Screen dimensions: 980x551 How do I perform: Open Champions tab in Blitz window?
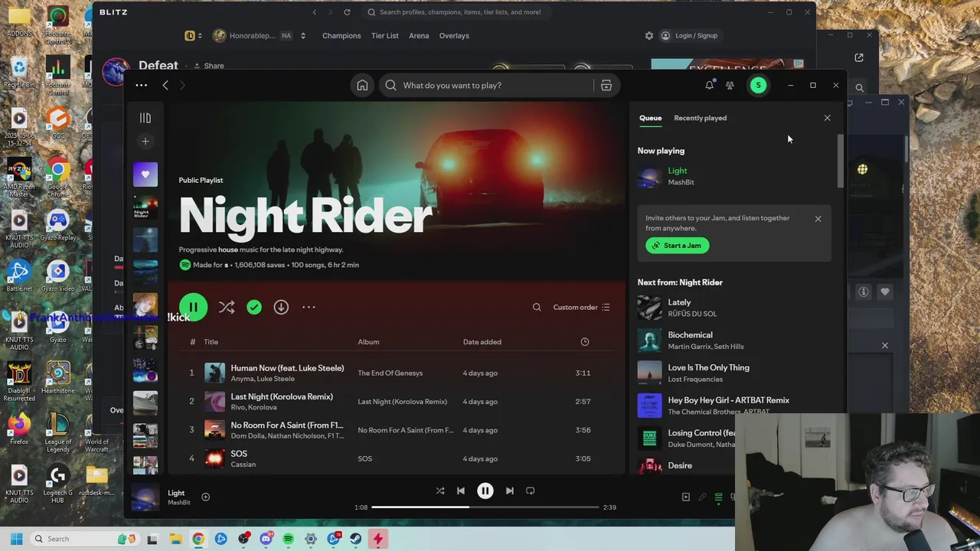[x=341, y=36]
